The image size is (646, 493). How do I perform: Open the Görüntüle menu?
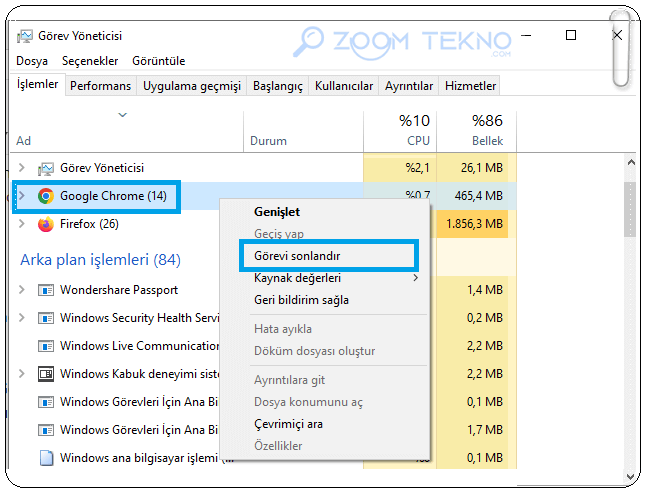coord(159,61)
